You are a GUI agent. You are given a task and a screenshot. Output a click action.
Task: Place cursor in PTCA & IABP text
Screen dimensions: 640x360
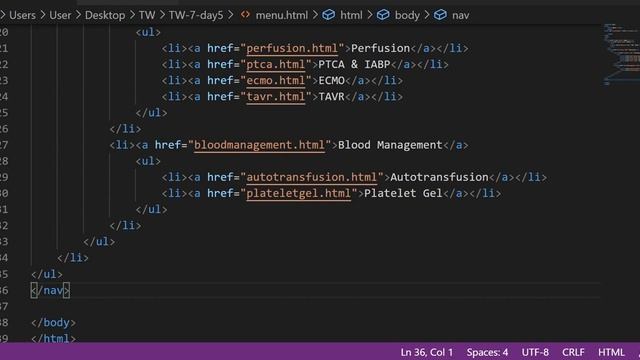354,64
